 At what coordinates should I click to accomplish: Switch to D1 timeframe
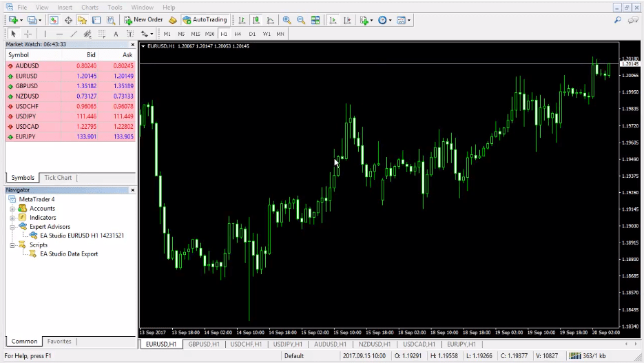(x=252, y=34)
